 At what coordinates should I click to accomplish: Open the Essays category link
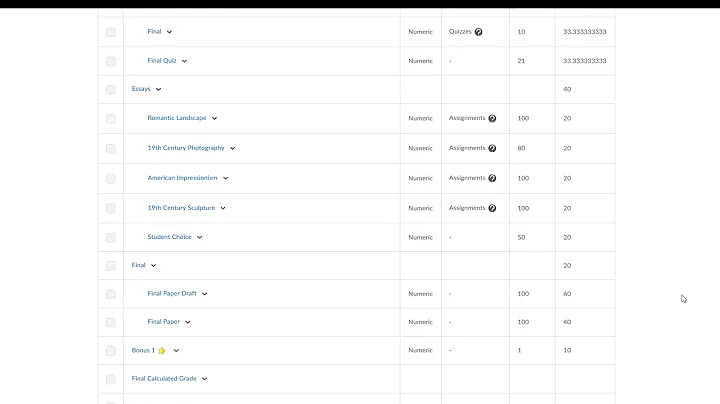click(141, 89)
